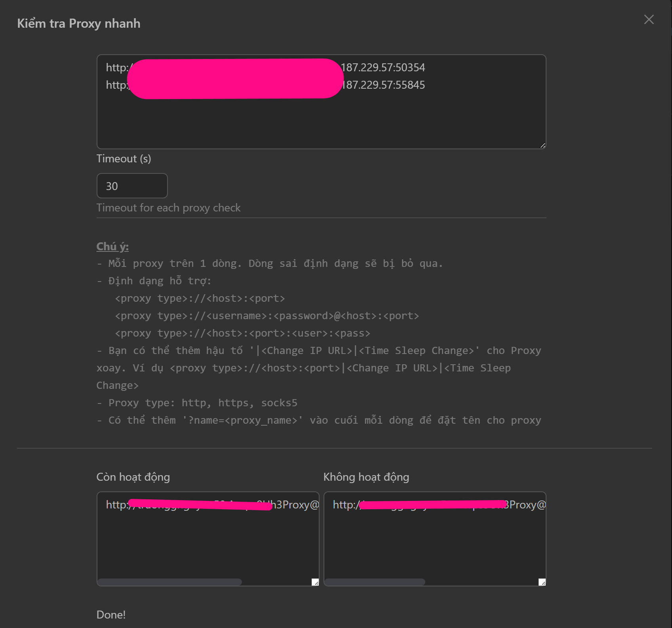The width and height of the screenshot is (672, 628).
Task: Click resize handle of Không hoạt động box
Action: pyautogui.click(x=542, y=582)
